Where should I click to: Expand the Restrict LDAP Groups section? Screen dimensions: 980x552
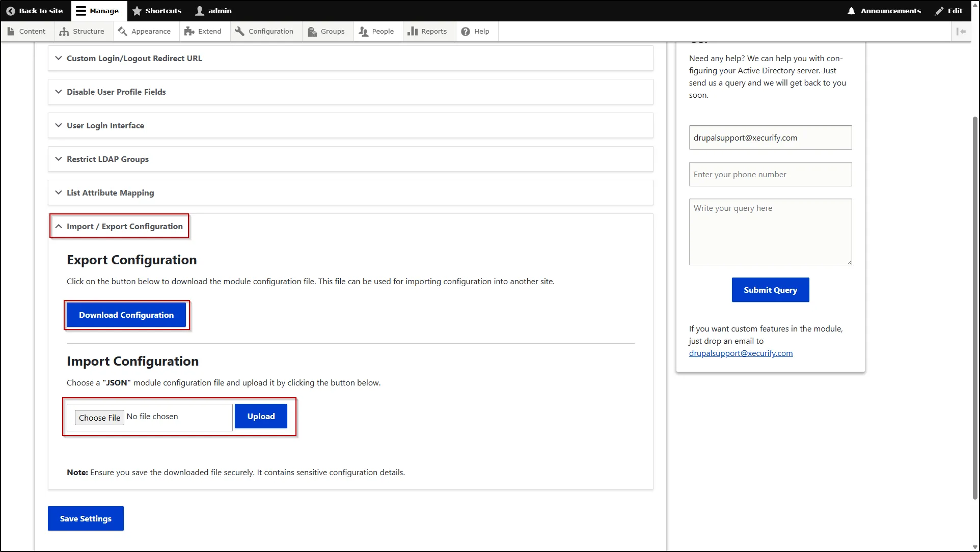[107, 159]
